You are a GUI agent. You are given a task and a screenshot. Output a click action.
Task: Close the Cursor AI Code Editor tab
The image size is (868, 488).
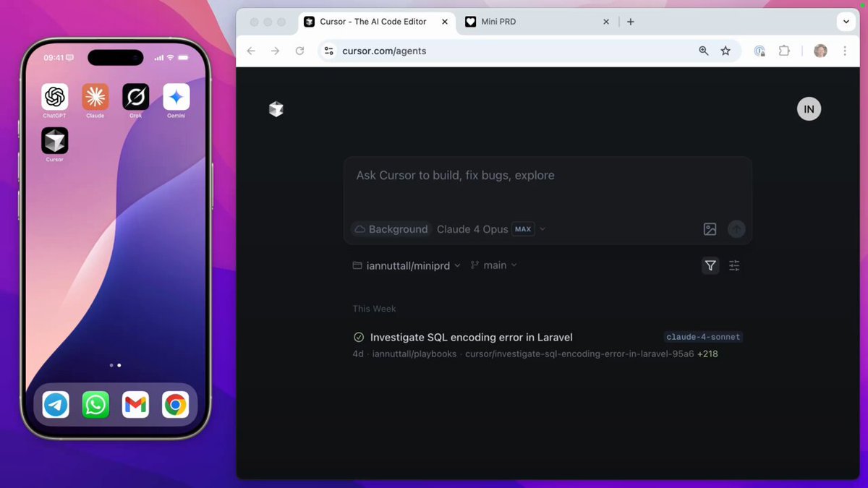point(445,22)
